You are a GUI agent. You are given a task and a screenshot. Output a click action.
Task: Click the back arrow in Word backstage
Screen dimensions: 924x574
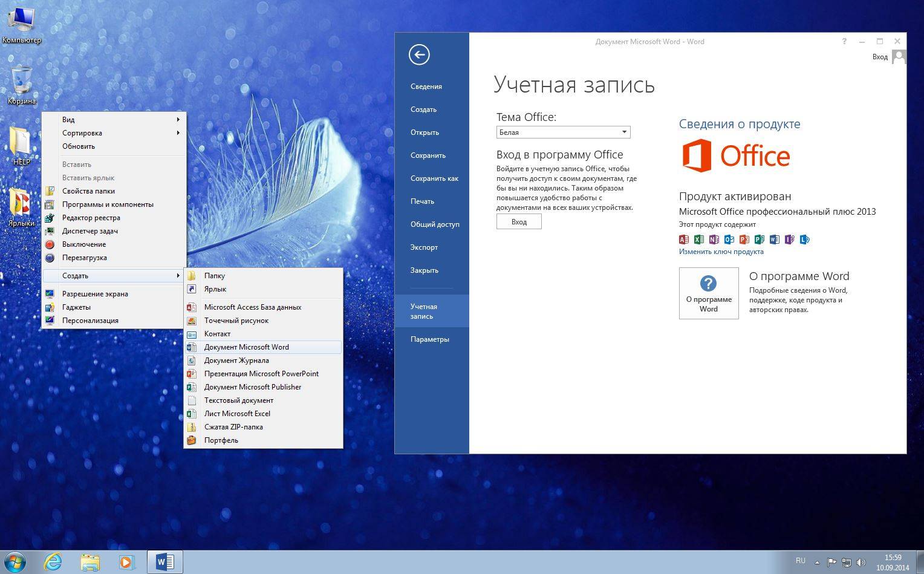(x=419, y=54)
